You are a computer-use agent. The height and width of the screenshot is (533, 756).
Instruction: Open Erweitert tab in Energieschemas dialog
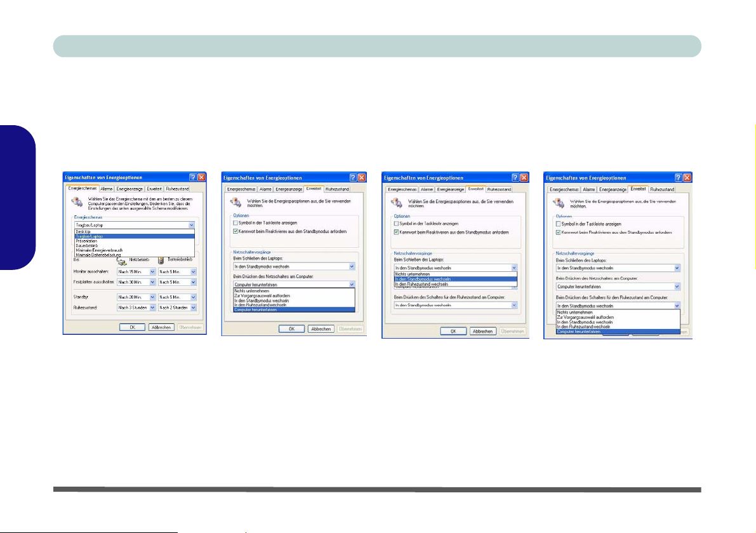coord(154,189)
